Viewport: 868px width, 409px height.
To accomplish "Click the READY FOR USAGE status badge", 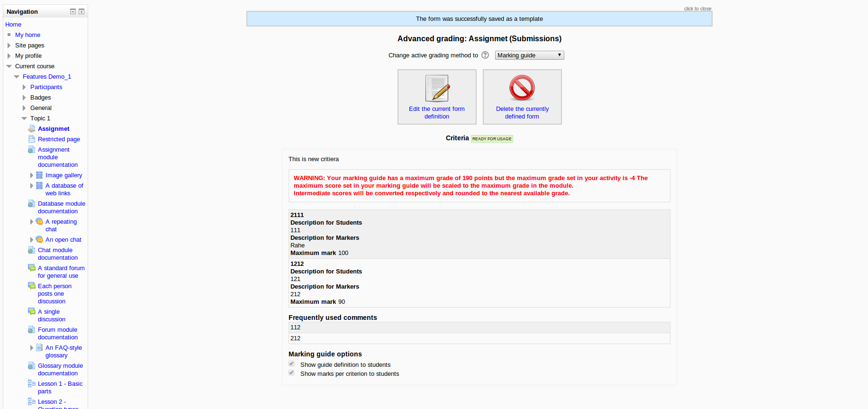I will [492, 138].
